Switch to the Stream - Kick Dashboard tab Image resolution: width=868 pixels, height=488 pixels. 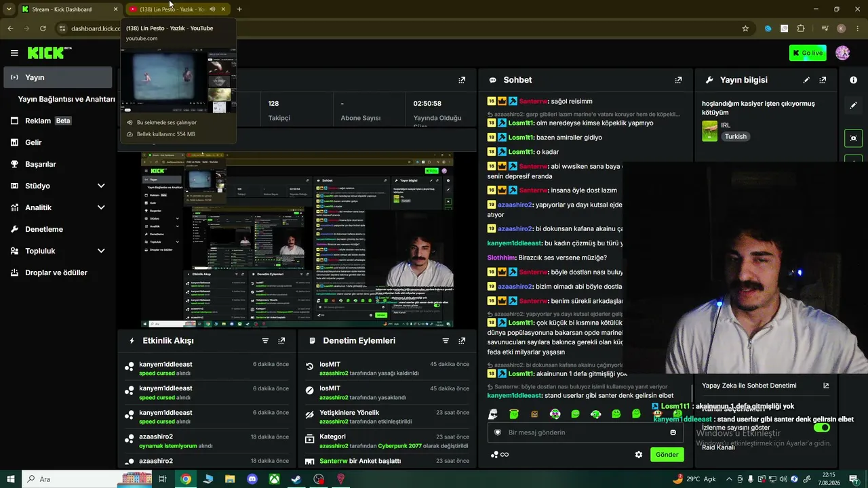point(69,9)
